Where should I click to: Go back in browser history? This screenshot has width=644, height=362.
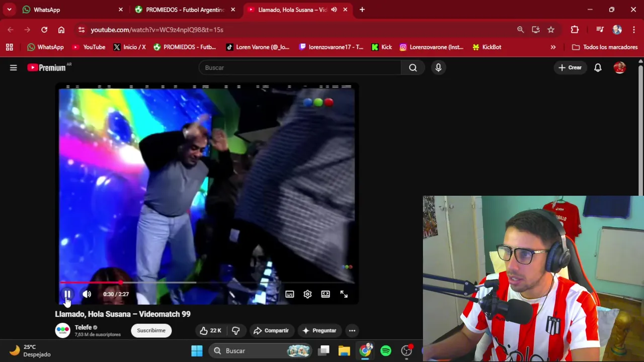(11, 30)
